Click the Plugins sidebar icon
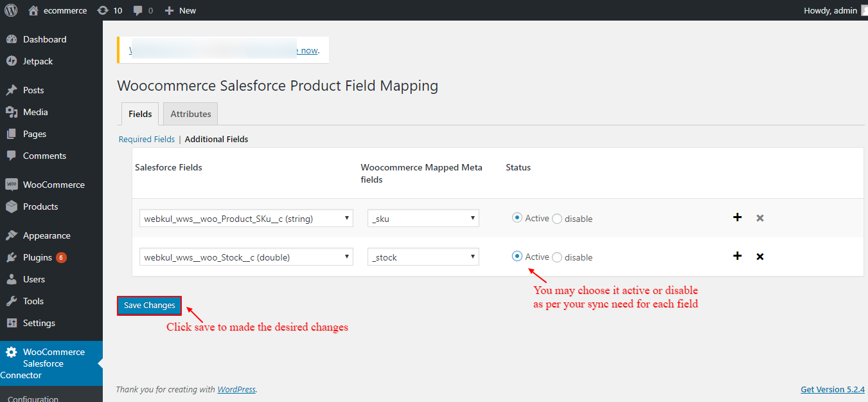The image size is (868, 402). pyautogui.click(x=12, y=257)
